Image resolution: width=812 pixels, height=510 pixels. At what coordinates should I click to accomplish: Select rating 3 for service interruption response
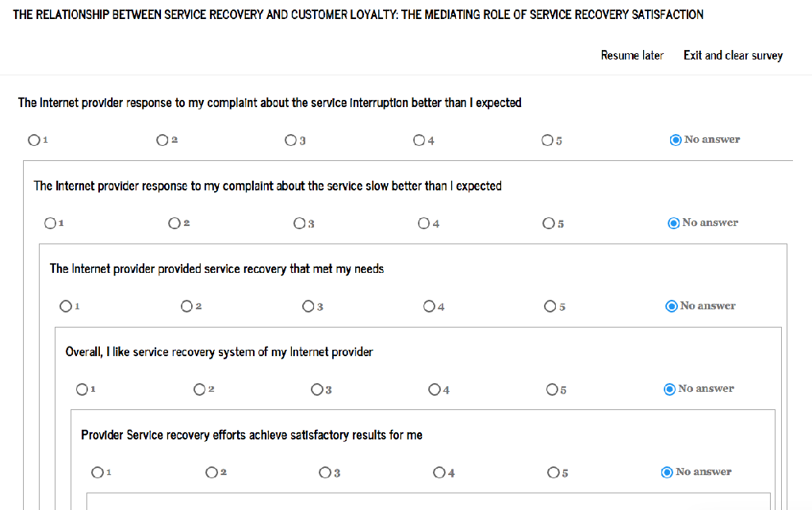(x=290, y=140)
